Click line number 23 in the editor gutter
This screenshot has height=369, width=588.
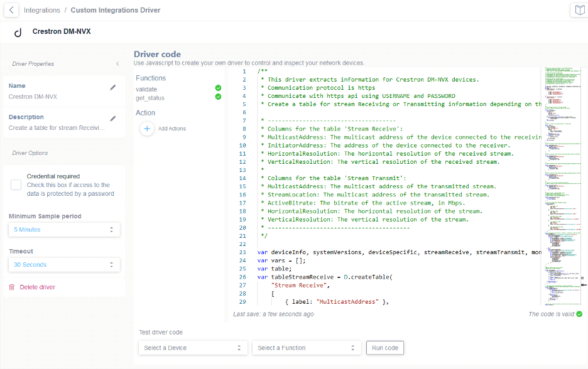(242, 252)
